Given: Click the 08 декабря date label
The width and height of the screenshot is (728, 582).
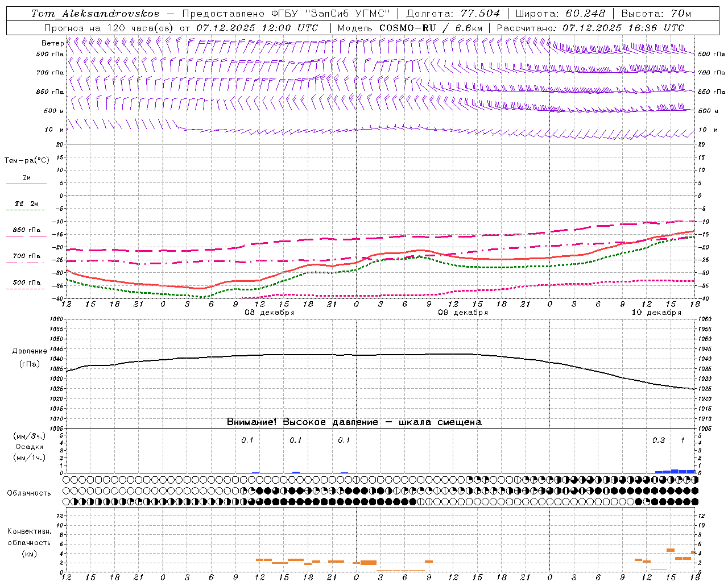Looking at the screenshot, I should (x=270, y=313).
